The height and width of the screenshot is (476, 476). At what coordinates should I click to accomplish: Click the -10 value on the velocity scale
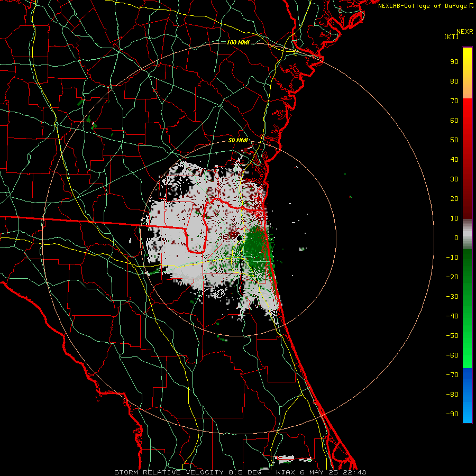452,258
